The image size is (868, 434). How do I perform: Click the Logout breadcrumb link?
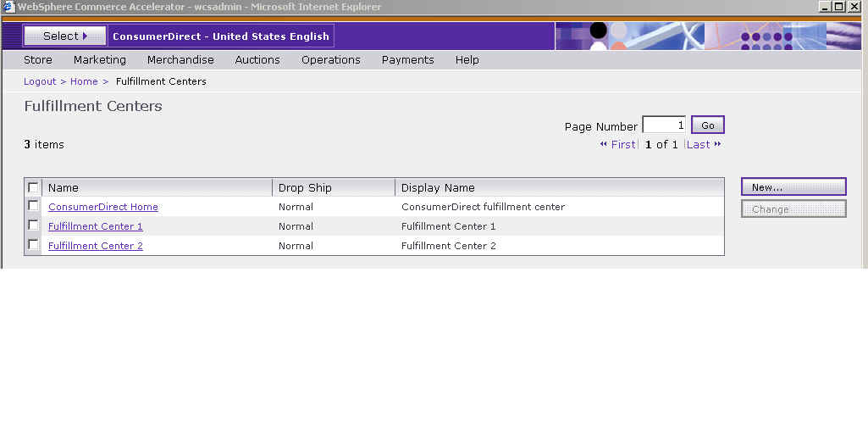click(x=40, y=81)
